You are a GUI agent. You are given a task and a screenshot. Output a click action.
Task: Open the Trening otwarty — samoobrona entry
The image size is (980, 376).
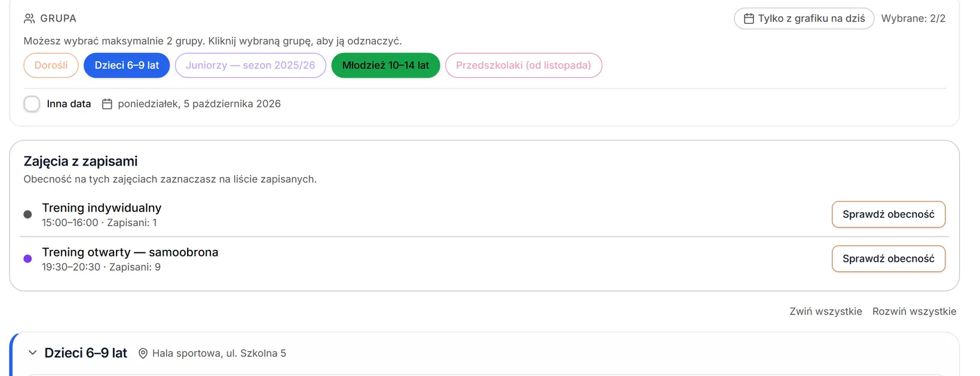[x=130, y=252]
